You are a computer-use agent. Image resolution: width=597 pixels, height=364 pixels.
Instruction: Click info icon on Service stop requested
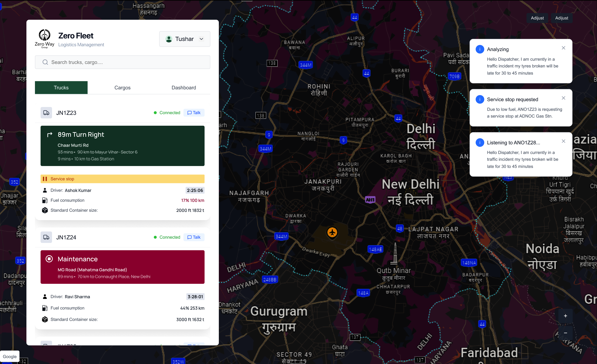pos(480,99)
